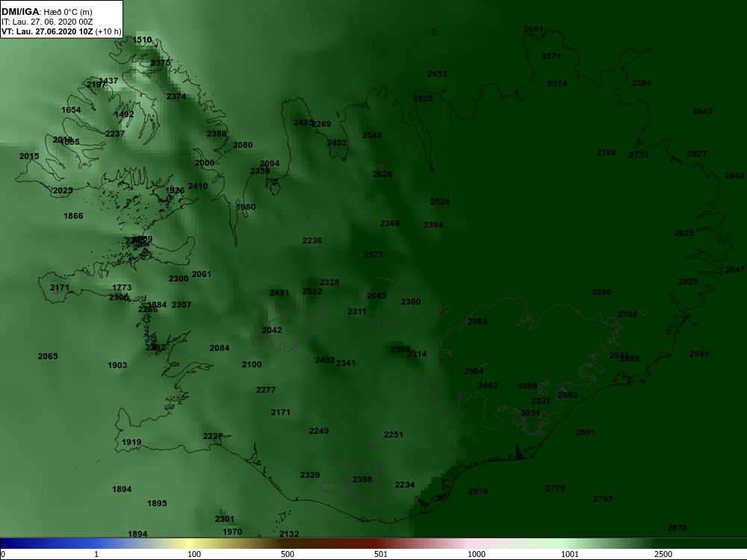Image resolution: width=747 pixels, height=560 pixels.
Task: Select the 1895 value over the sea
Action: (157, 504)
